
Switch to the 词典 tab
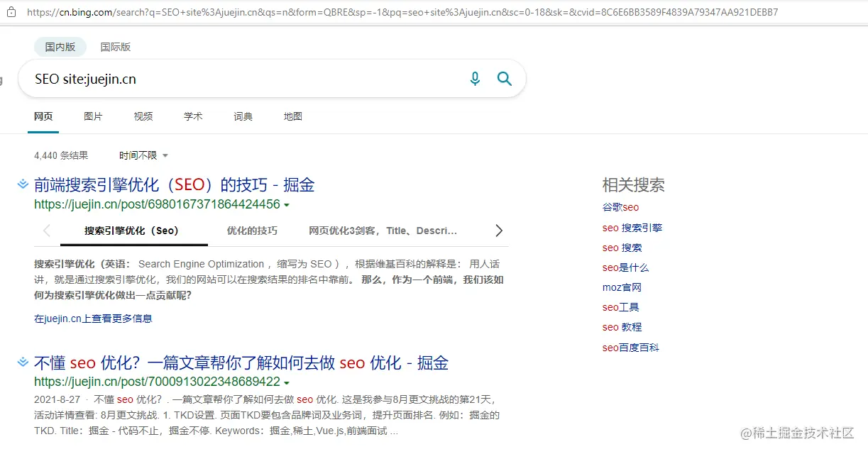click(243, 116)
